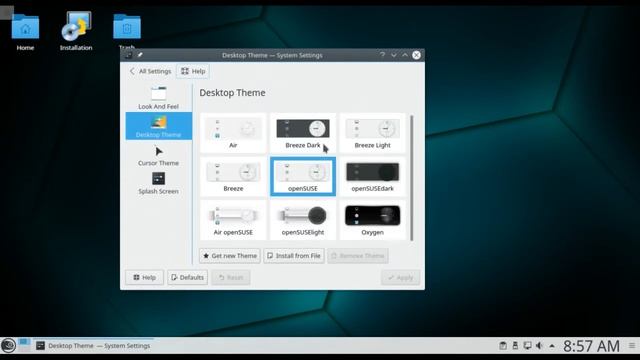Choose the Breeze Light theme
Viewport: 640px width, 360px height.
[373, 133]
